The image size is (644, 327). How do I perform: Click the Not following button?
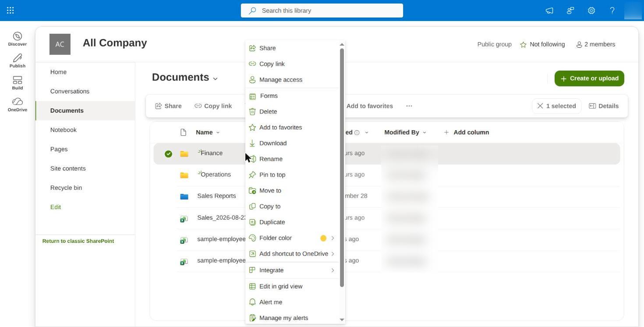tap(542, 45)
